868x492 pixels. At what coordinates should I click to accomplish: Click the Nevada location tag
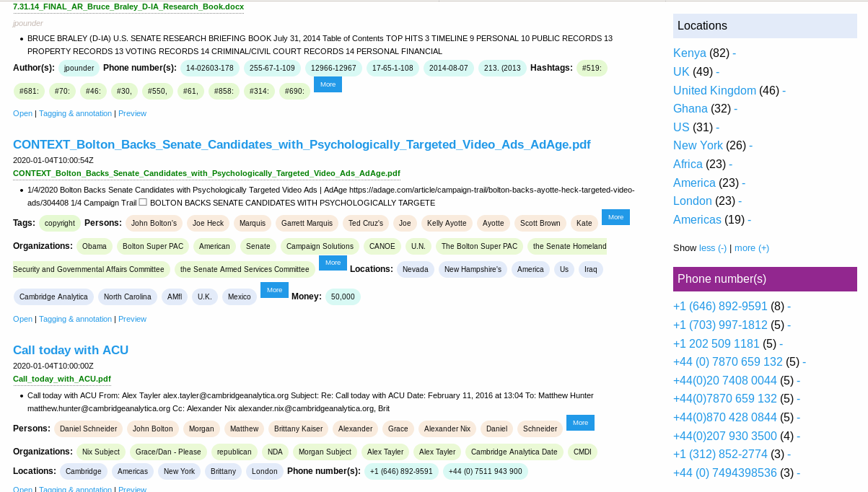tap(416, 270)
